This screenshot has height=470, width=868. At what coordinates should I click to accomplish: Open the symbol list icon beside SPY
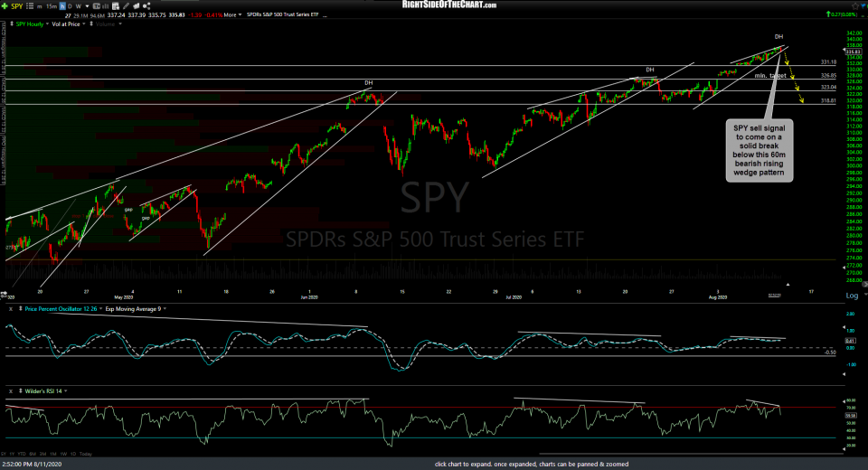point(30,6)
